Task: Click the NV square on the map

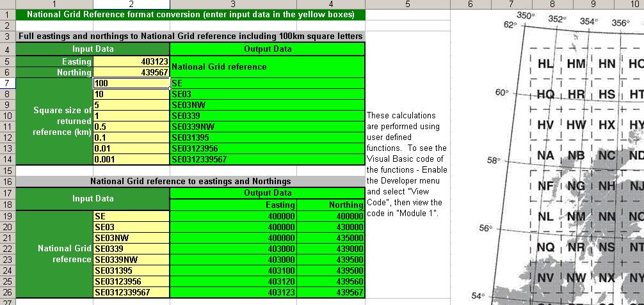Action: (x=545, y=278)
